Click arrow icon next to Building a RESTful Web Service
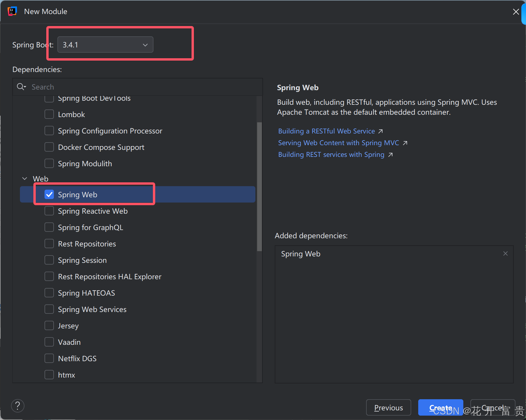The width and height of the screenshot is (526, 420). (x=380, y=131)
